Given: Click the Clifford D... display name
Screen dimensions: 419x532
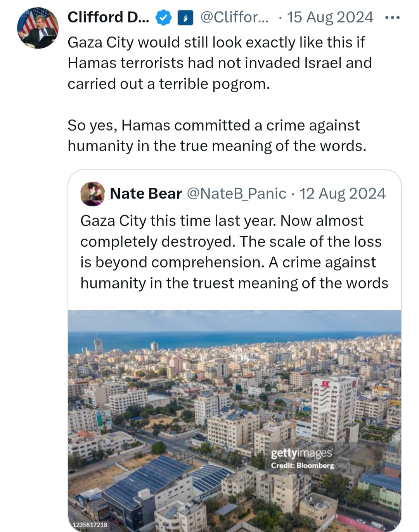Looking at the screenshot, I should click(108, 17).
